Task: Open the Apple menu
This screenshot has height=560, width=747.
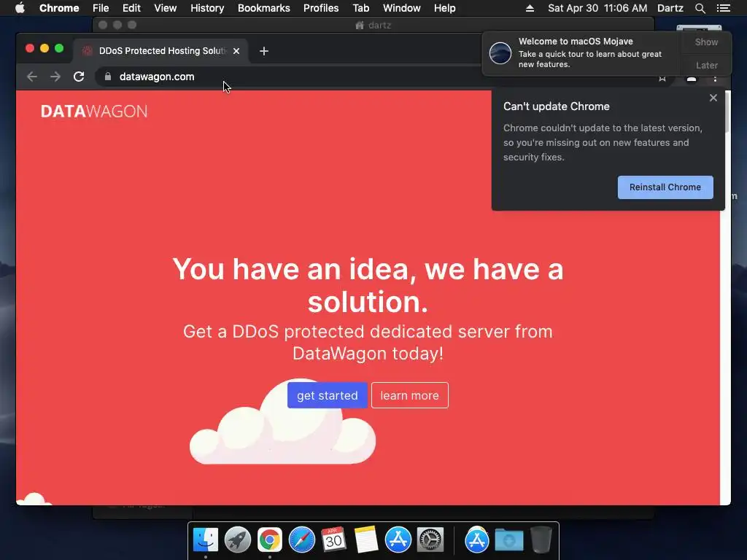Action: 20,8
